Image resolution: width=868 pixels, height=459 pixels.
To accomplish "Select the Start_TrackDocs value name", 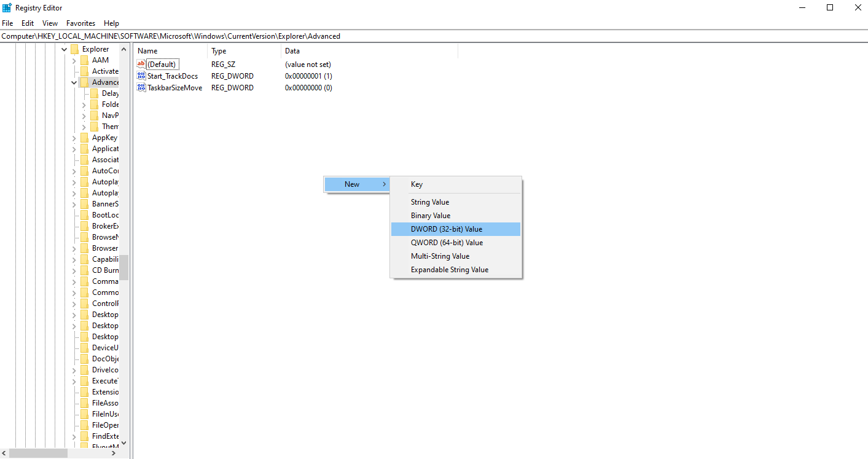I will point(173,76).
